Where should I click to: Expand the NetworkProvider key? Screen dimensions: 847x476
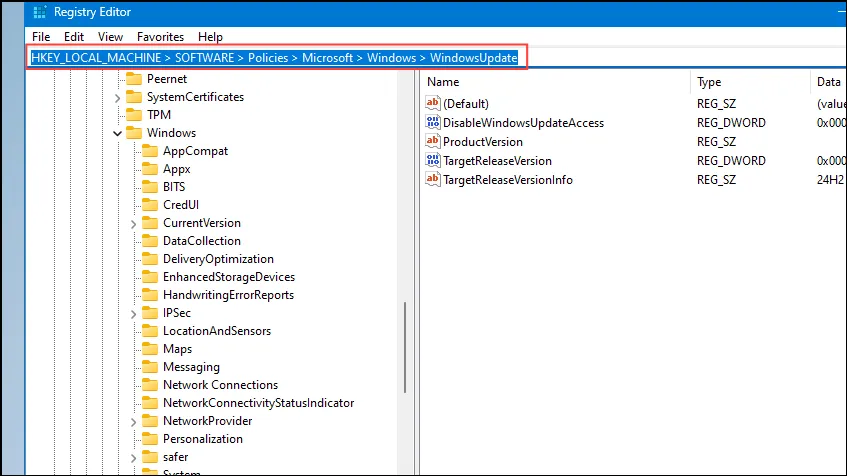[133, 422]
